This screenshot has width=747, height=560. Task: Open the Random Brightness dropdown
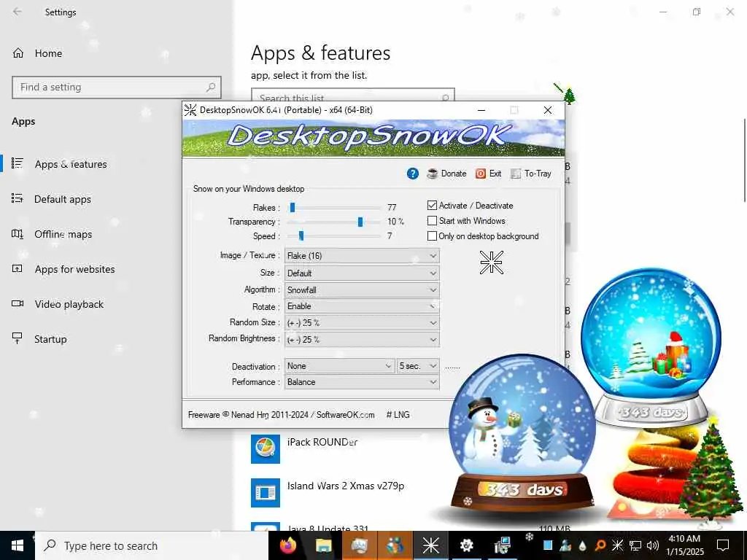pyautogui.click(x=362, y=340)
